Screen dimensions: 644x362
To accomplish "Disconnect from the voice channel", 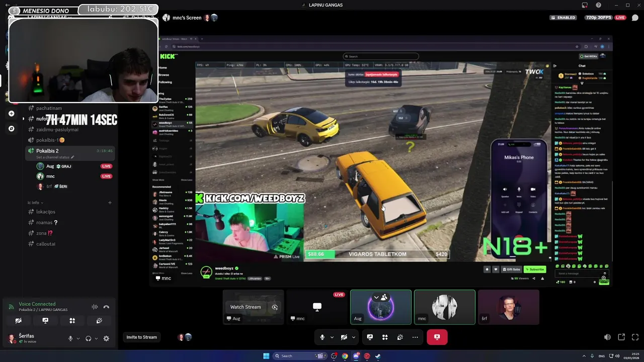I will tap(106, 307).
